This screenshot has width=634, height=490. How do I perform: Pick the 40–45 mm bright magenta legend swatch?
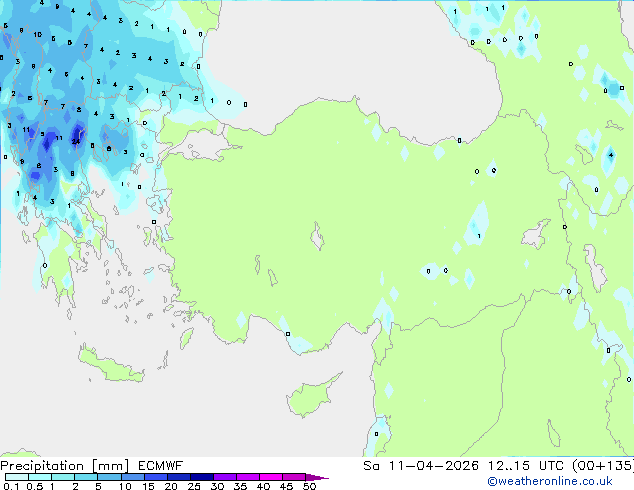click(271, 477)
